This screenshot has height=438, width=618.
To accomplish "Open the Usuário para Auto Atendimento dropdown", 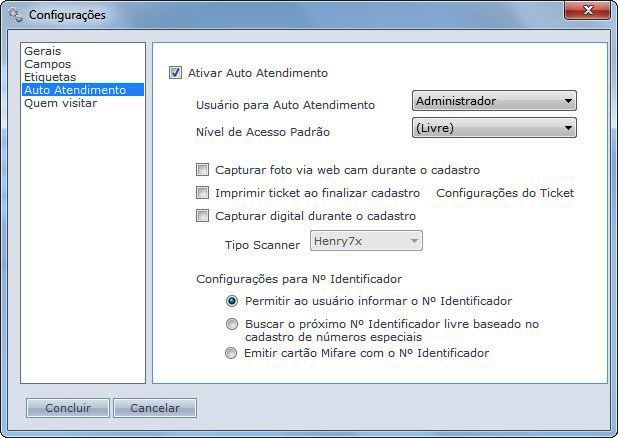I will pos(494,101).
